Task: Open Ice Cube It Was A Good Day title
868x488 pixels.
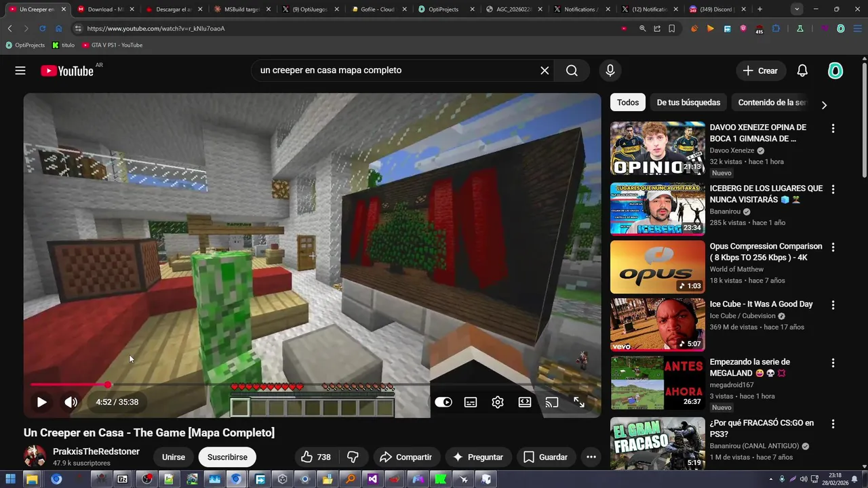Action: pos(761,304)
